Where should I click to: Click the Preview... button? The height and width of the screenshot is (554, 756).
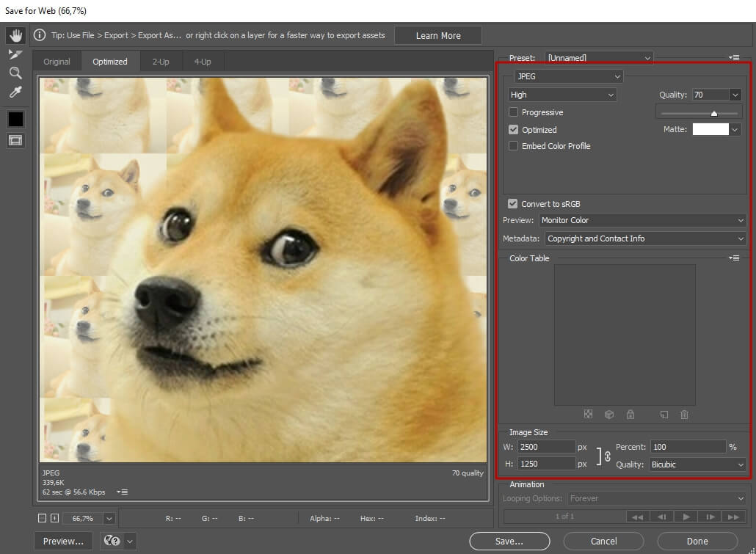pyautogui.click(x=63, y=541)
